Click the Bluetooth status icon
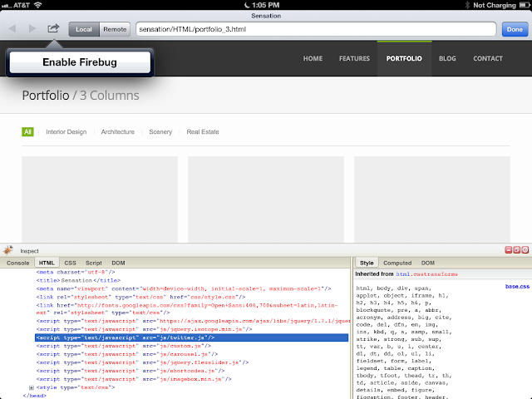Screen dimensions: 532x399 467,5
